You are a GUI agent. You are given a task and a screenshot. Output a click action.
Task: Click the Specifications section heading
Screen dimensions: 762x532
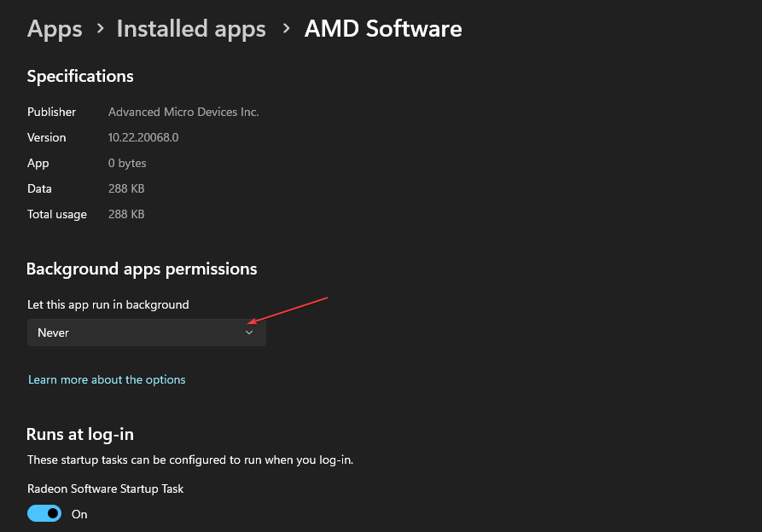pyautogui.click(x=79, y=76)
